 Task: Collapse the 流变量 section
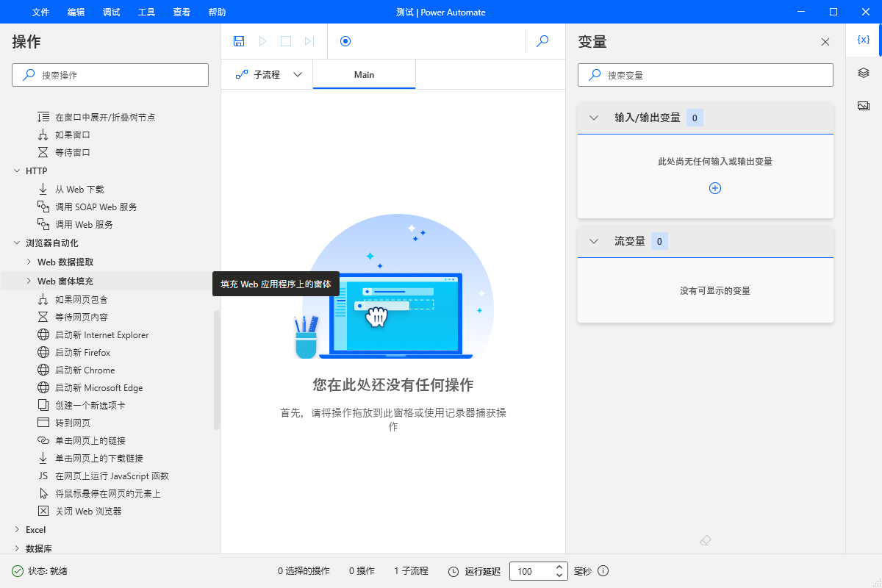(594, 241)
